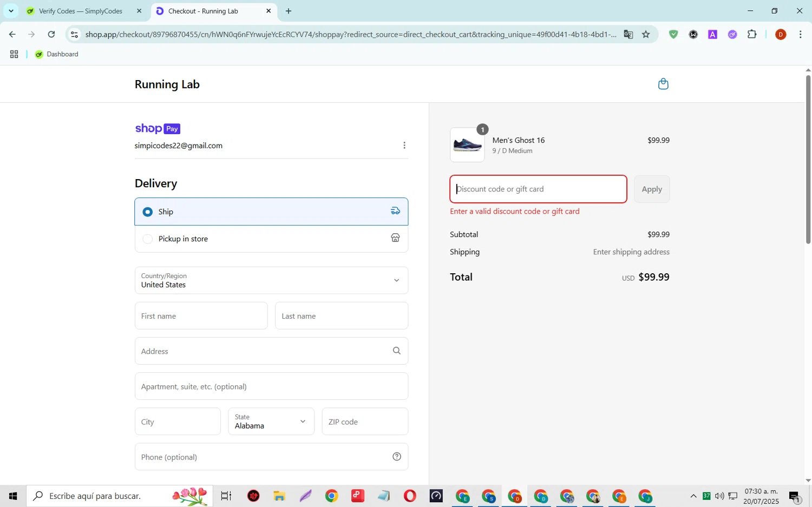The width and height of the screenshot is (812, 507).
Task: Close the Checkout - Running Lab tab
Action: 269,11
